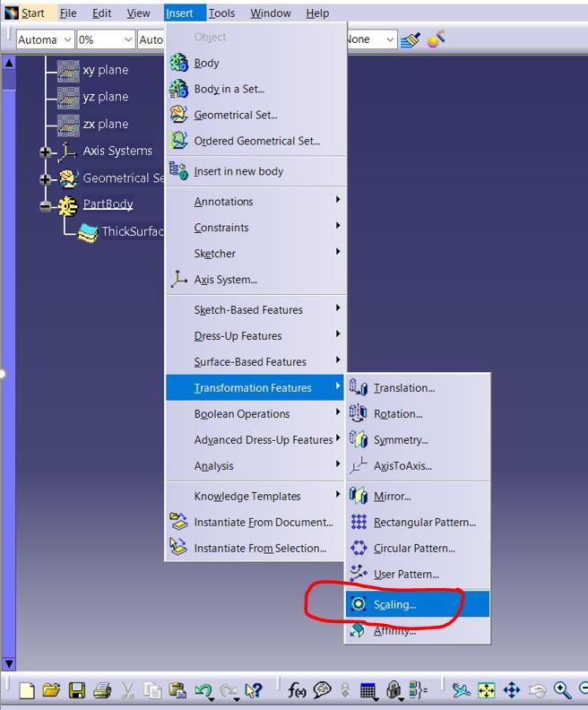This screenshot has height=710, width=588.
Task: Click Instantiate From Document entry
Action: 263,522
